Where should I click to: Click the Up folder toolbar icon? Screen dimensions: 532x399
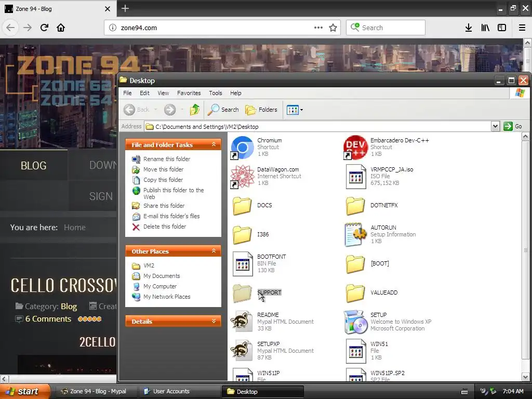click(x=195, y=110)
